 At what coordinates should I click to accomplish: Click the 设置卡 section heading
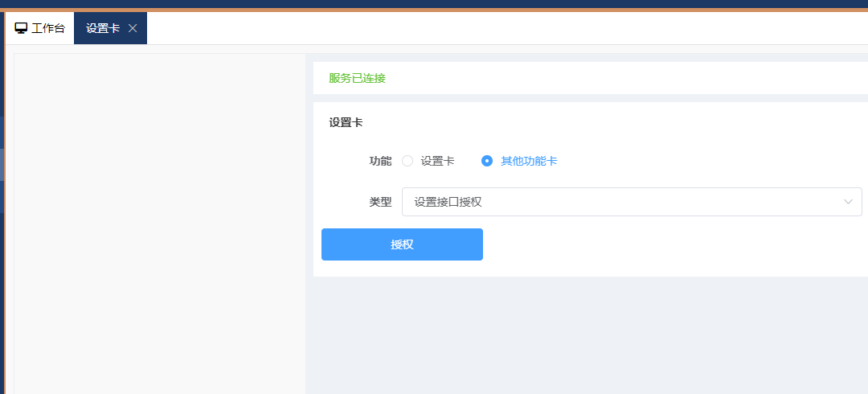[346, 123]
